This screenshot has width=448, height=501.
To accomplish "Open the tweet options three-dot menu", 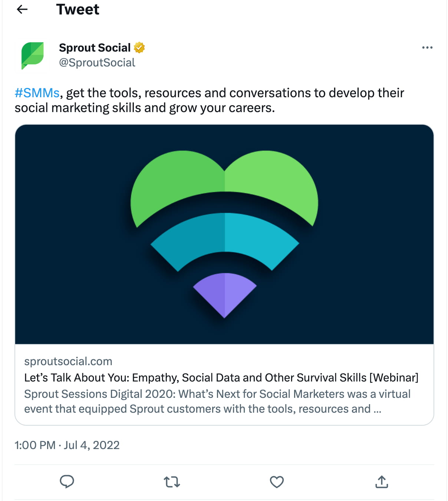I will coord(427,48).
